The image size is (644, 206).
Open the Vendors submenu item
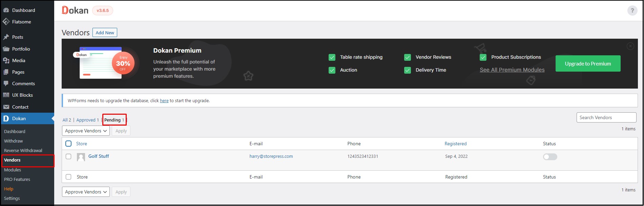(x=12, y=160)
